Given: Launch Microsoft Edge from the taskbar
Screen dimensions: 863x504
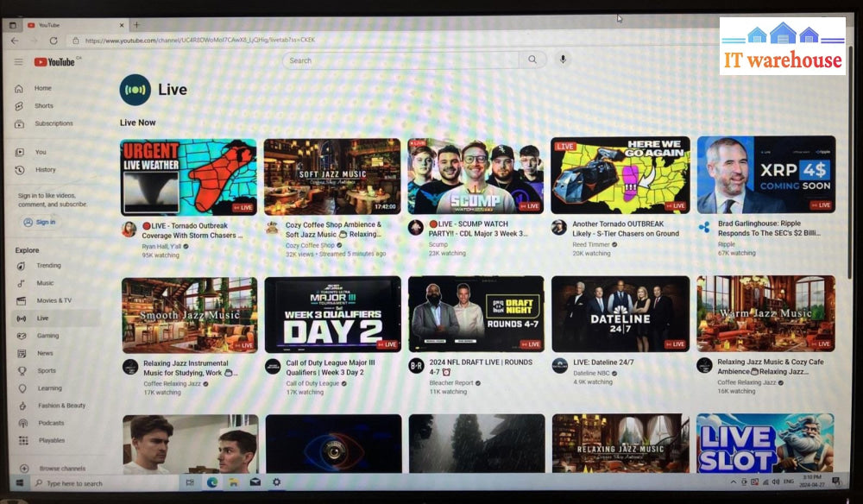Looking at the screenshot, I should [211, 482].
